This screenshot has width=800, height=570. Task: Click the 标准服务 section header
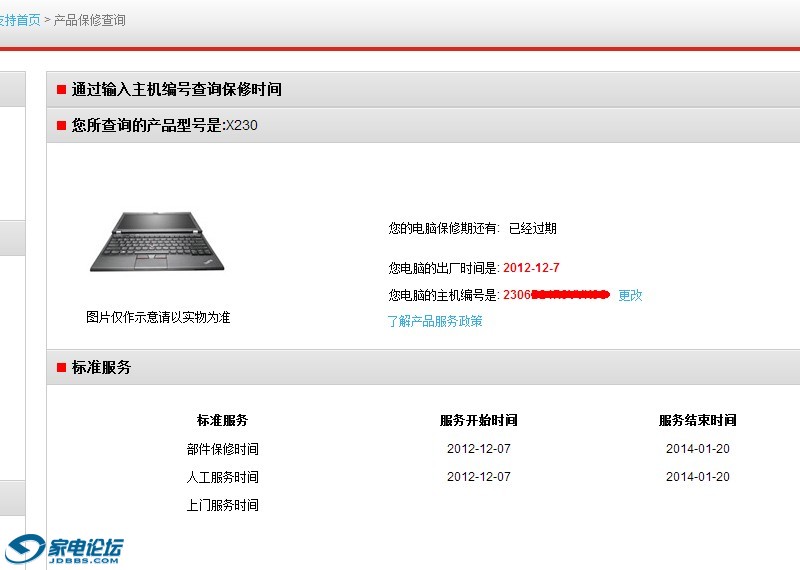coord(102,367)
